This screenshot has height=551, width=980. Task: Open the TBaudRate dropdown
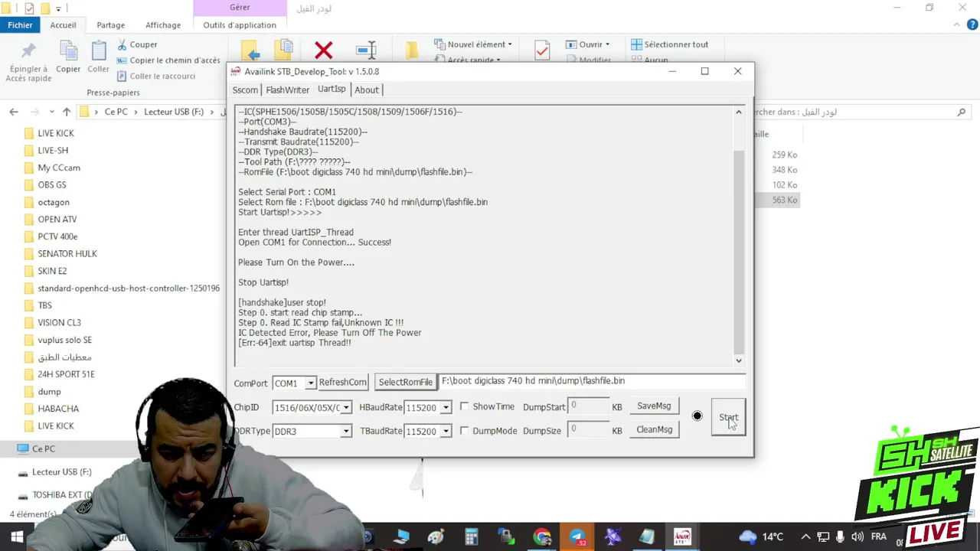click(x=446, y=432)
